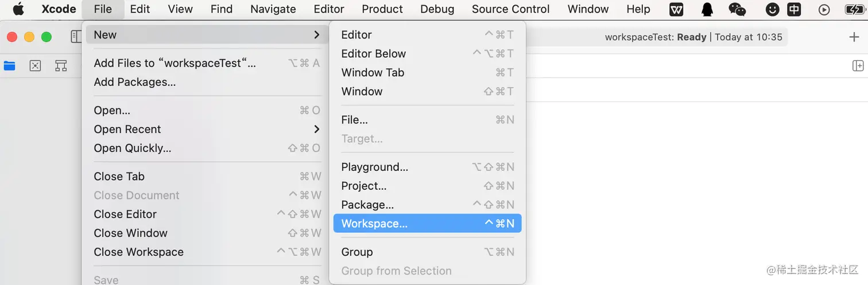The height and width of the screenshot is (285, 868).
Task: Open the Apple menu
Action: [x=18, y=9]
